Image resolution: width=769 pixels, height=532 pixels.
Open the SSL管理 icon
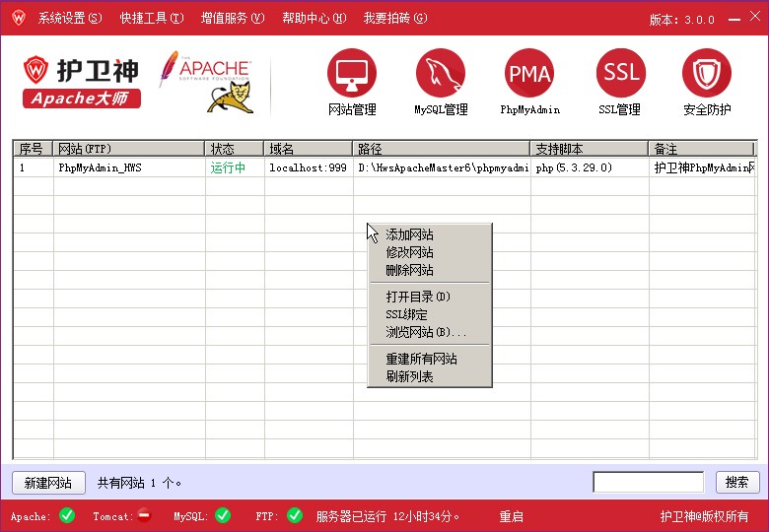(x=620, y=74)
